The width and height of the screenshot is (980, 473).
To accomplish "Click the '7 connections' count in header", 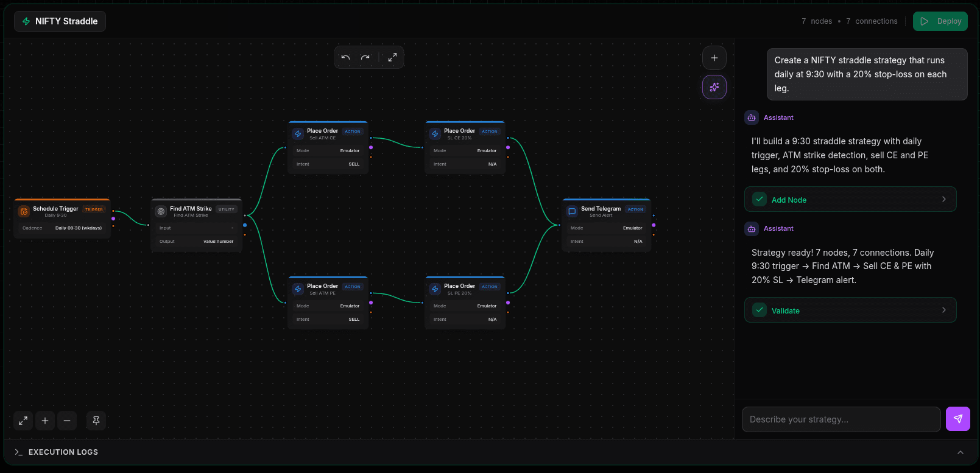I will 872,21.
